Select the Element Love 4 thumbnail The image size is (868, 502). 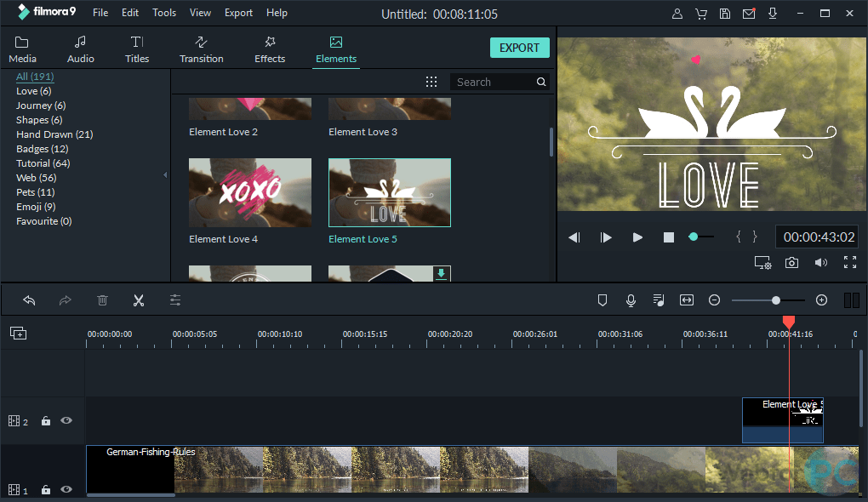pyautogui.click(x=249, y=192)
